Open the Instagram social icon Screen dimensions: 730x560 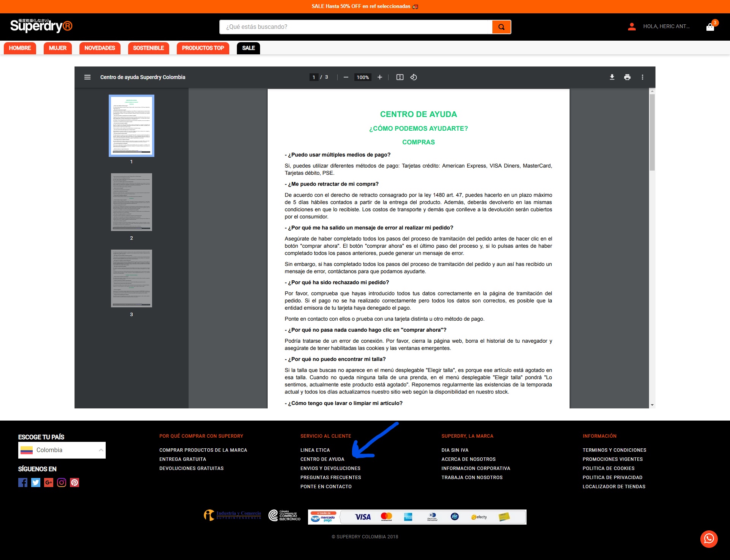62,482
